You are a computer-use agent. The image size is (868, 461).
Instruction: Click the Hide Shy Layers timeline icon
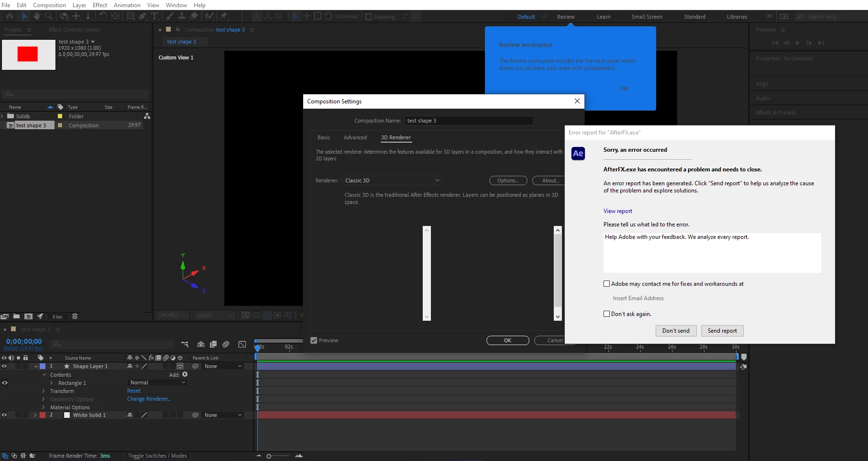(x=201, y=344)
